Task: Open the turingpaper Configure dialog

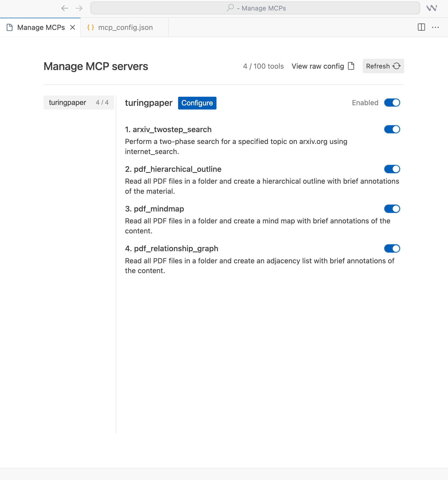Action: point(197,103)
